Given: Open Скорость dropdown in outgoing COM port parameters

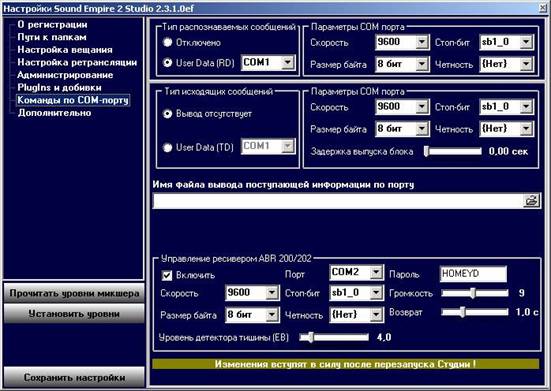Looking at the screenshot, I should click(422, 107).
